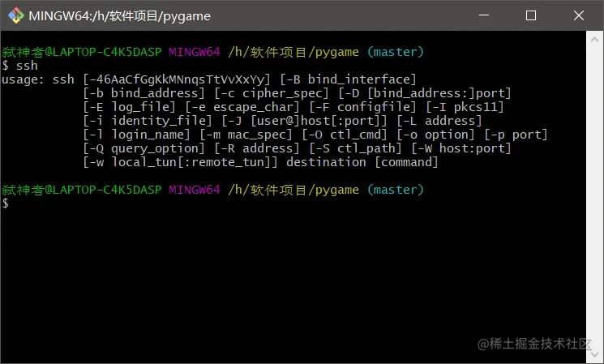Click the vertical scrollbar track
Image resolution: width=604 pixels, height=364 pixels.
coord(594,196)
